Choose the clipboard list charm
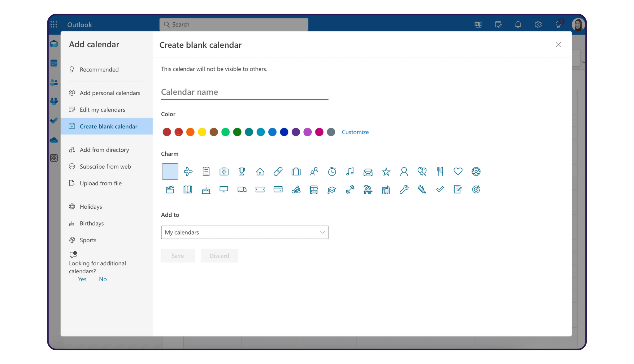The width and height of the screenshot is (634, 364). (206, 171)
